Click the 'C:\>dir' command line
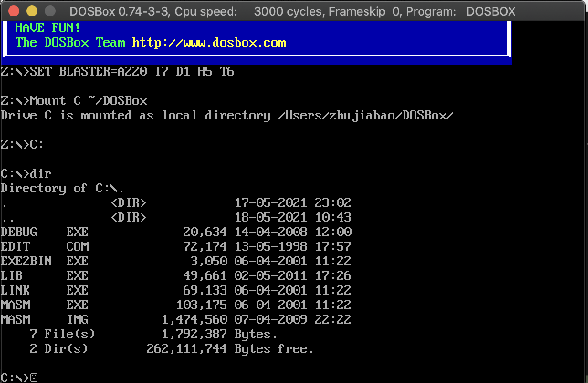 [x=26, y=174]
